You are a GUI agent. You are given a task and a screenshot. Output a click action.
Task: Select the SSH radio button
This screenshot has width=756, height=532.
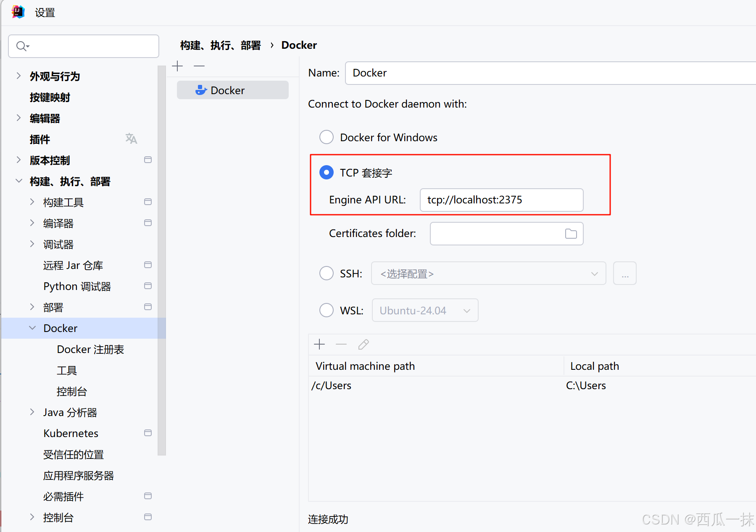pos(327,273)
